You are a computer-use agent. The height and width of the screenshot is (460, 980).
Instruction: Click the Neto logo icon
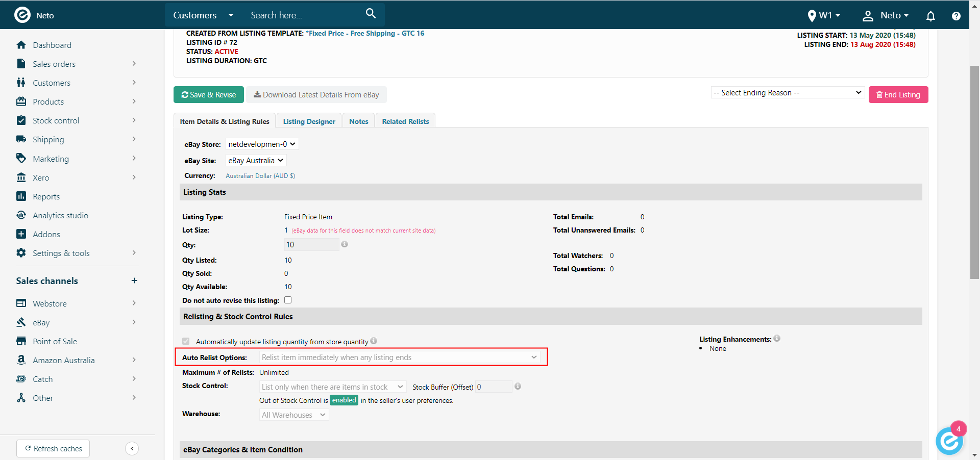tap(22, 15)
